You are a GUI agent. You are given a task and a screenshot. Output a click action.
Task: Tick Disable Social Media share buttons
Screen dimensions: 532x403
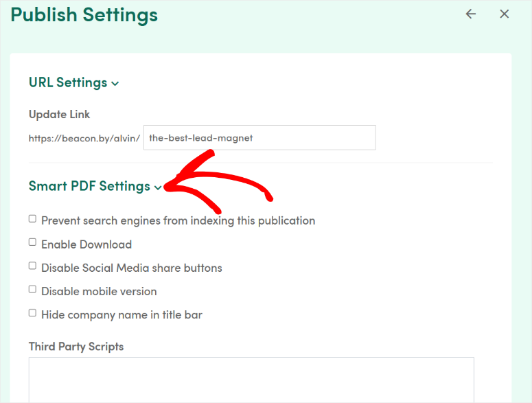(x=32, y=266)
